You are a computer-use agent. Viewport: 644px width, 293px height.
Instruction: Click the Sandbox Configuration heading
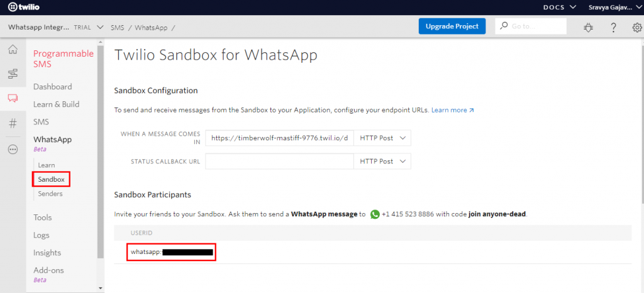point(156,91)
